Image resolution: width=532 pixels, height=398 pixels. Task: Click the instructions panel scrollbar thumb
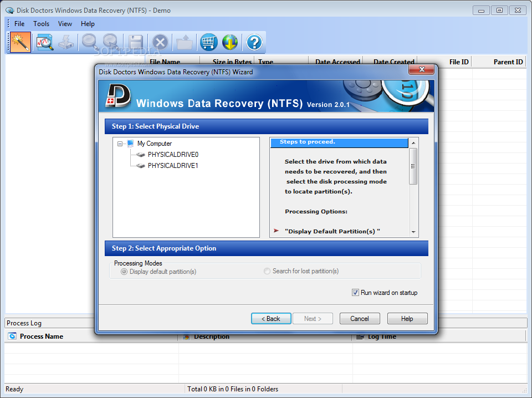(x=413, y=166)
